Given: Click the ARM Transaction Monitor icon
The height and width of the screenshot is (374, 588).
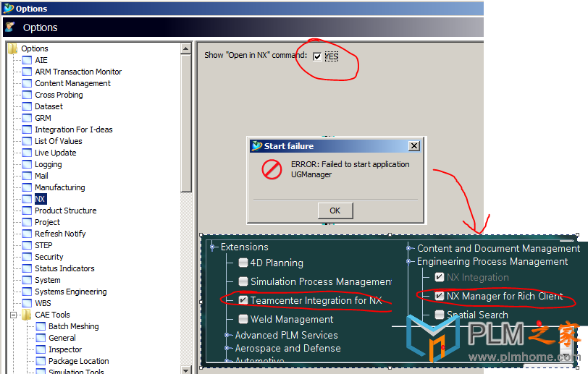Looking at the screenshot, I should pos(27,72).
